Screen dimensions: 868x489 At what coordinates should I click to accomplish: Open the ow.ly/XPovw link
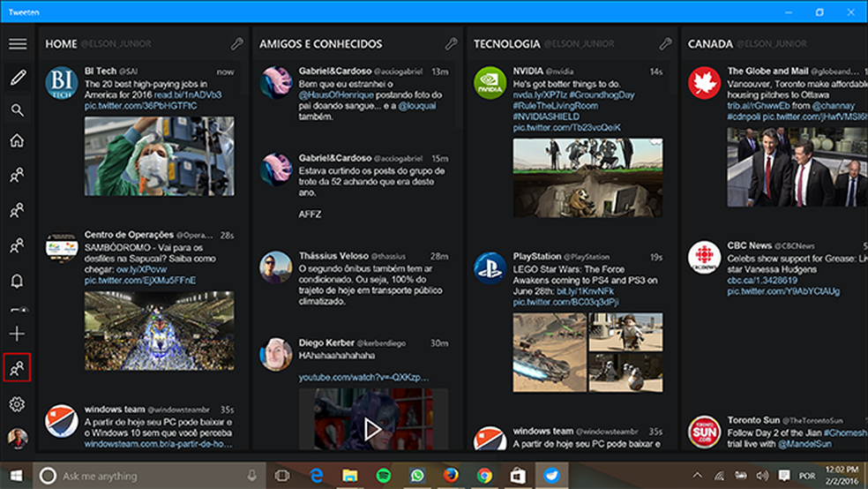click(x=141, y=269)
